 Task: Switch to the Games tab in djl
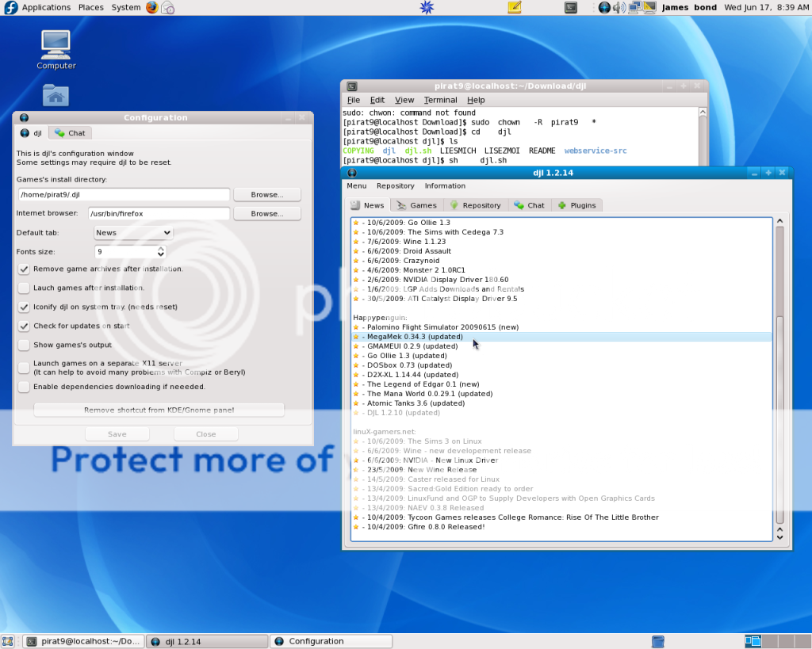[416, 205]
